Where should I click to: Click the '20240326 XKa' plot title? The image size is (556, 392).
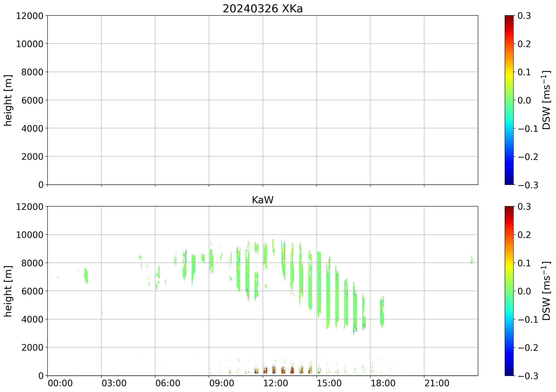point(262,9)
